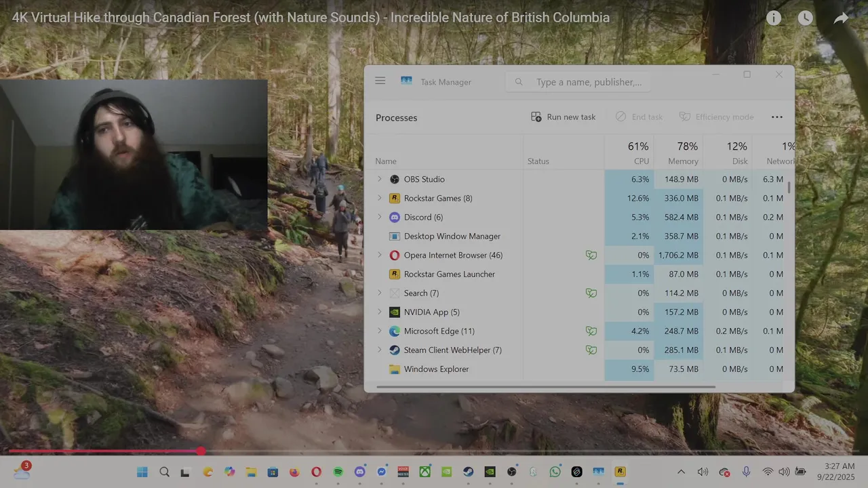Open weather widget with notification badge

(22, 470)
